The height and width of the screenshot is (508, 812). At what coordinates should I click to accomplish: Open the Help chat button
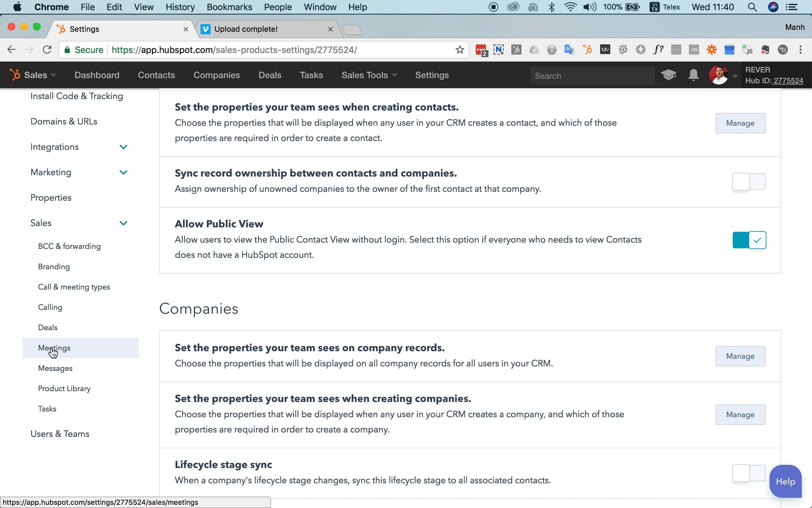pos(785,481)
